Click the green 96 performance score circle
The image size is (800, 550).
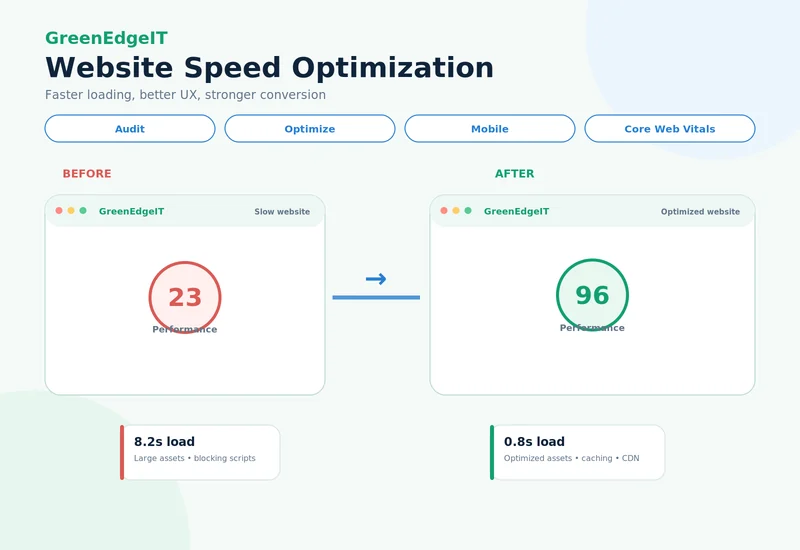click(x=592, y=295)
